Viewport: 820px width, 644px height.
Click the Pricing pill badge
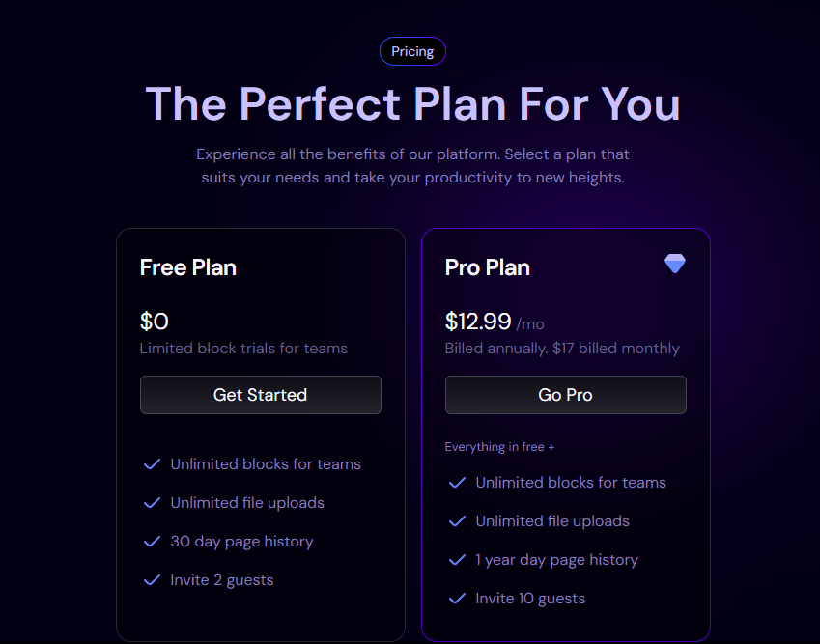pyautogui.click(x=412, y=51)
